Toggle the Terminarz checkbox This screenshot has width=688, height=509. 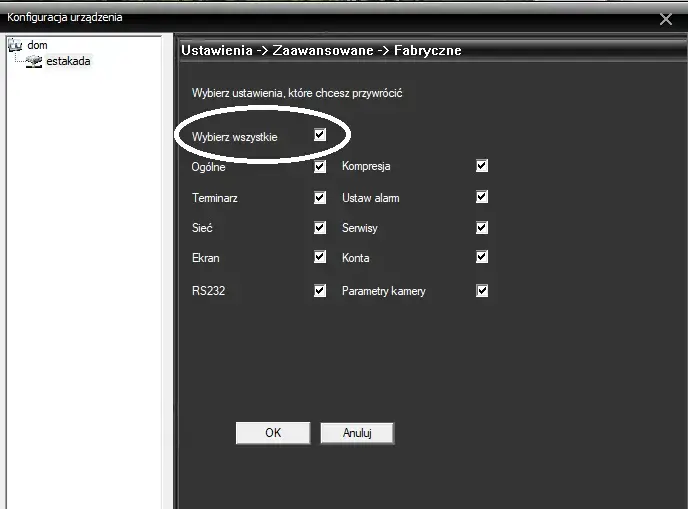320,197
